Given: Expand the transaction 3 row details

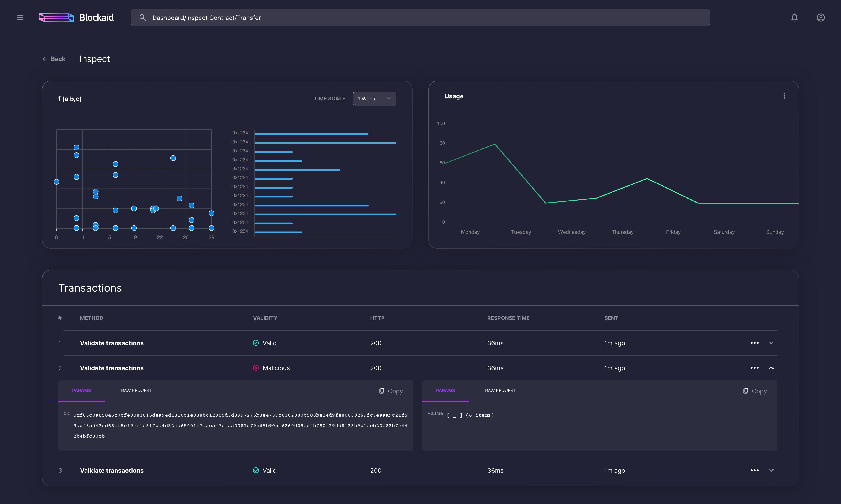Looking at the screenshot, I should [771, 470].
